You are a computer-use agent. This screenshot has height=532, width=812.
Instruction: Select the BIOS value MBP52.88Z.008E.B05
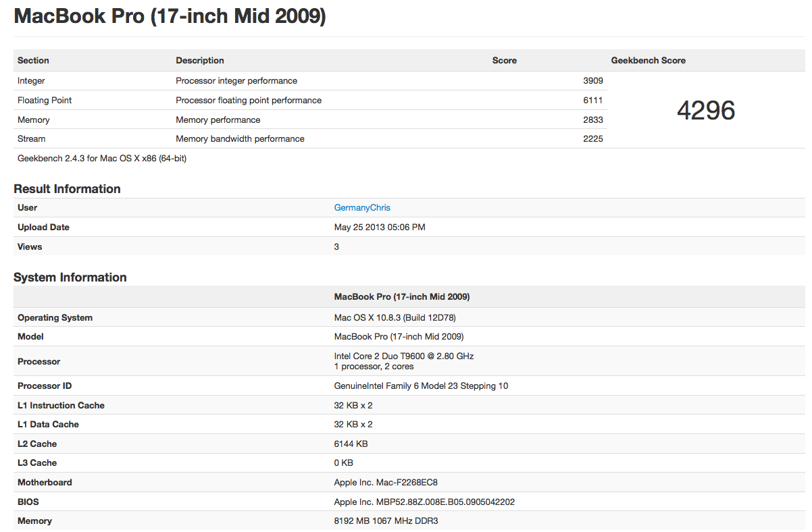[425, 502]
